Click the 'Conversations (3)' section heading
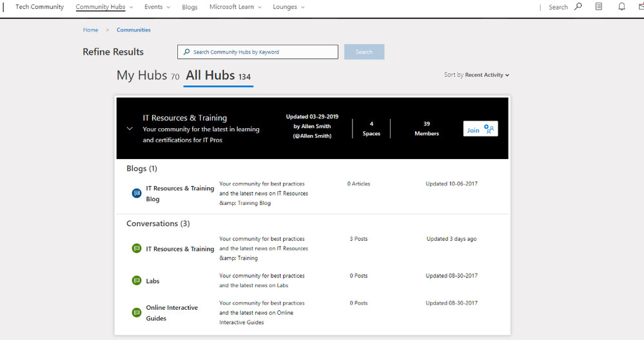This screenshot has height=340, width=644. tap(158, 223)
